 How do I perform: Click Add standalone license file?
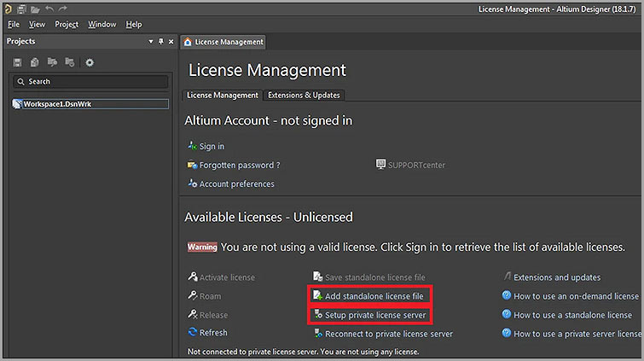[x=374, y=296]
